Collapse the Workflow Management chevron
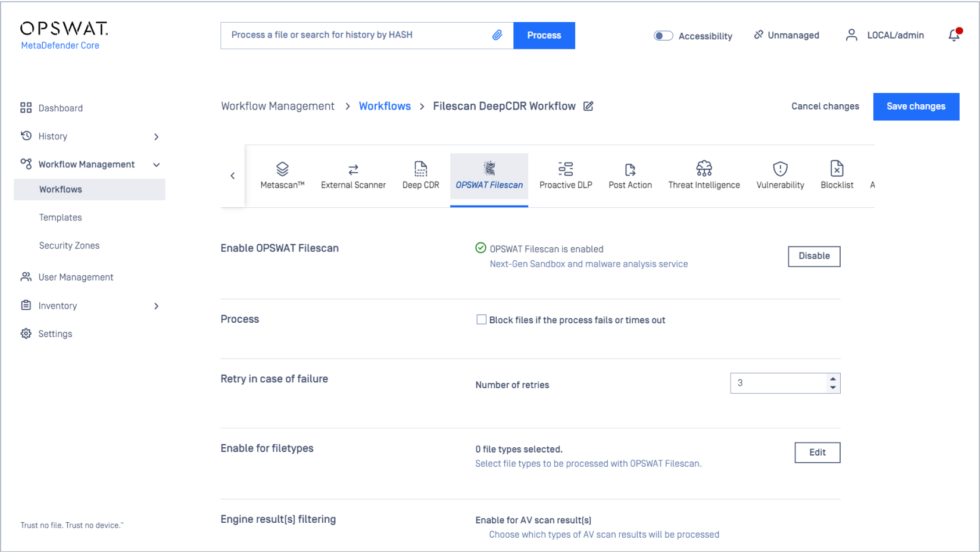The height and width of the screenshot is (552, 980). 157,165
